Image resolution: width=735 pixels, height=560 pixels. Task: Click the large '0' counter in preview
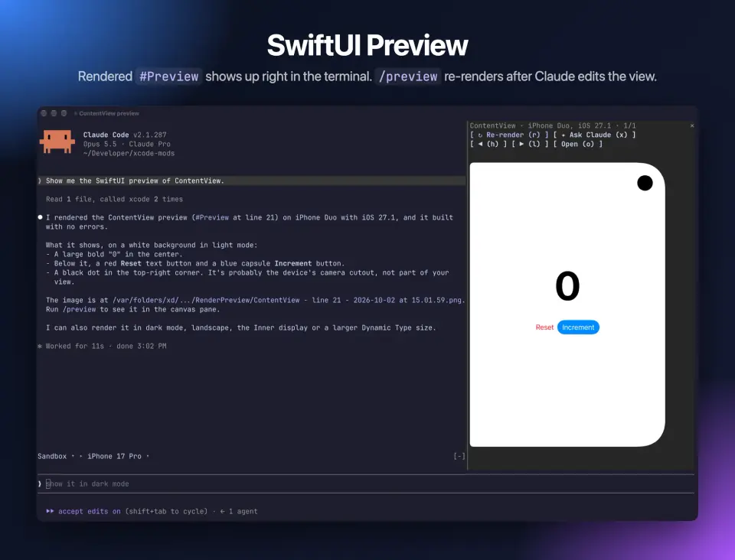click(567, 285)
